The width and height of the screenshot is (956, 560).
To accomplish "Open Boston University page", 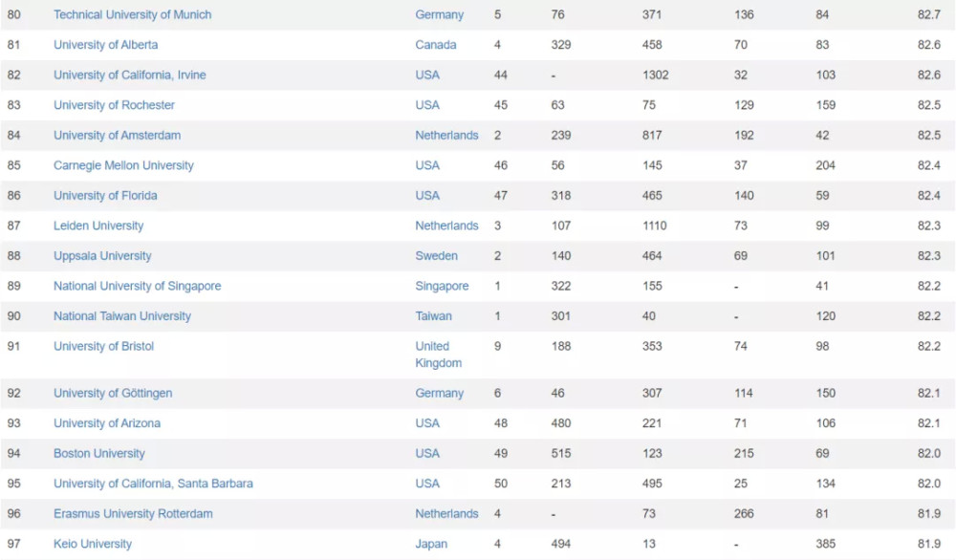I will (99, 453).
